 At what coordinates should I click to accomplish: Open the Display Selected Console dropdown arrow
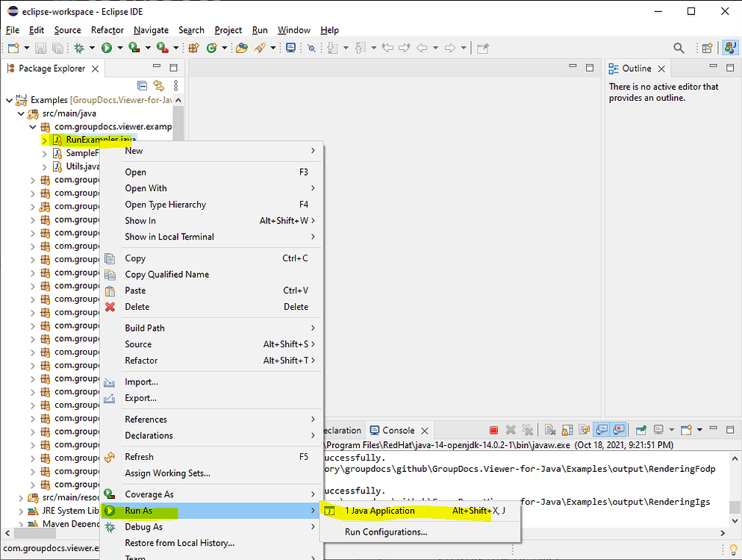pyautogui.click(x=671, y=430)
